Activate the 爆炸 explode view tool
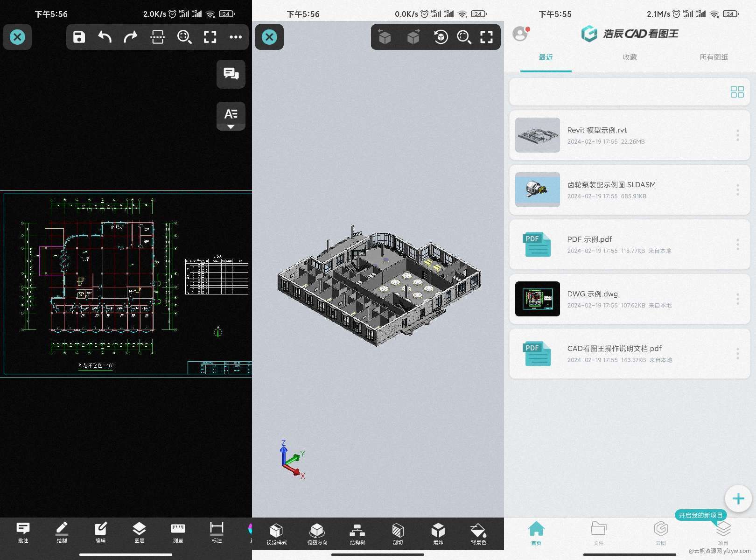 point(438,534)
